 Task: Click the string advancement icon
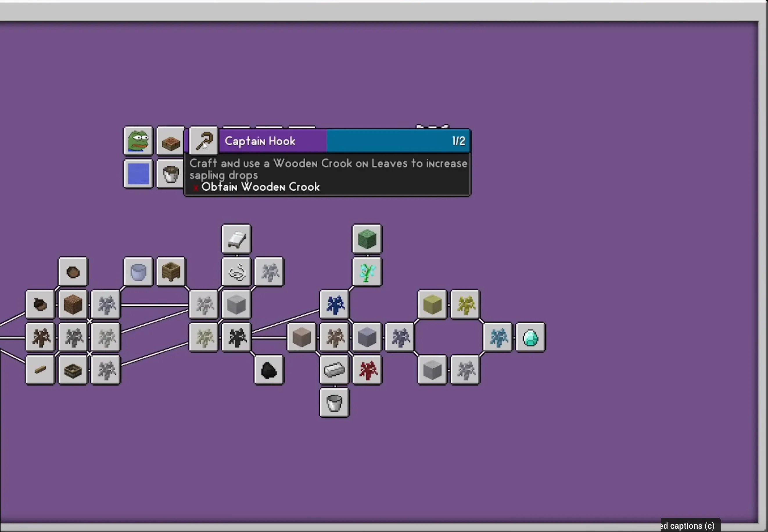click(x=236, y=272)
